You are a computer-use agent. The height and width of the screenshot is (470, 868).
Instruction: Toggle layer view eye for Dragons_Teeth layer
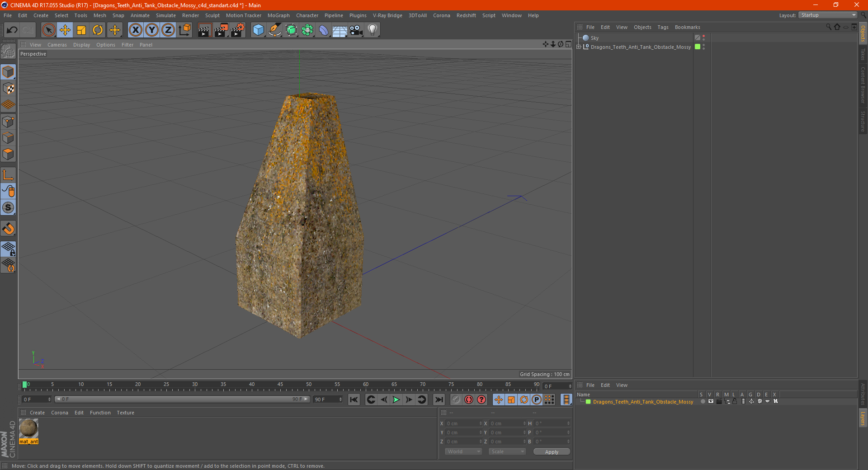[x=711, y=401]
